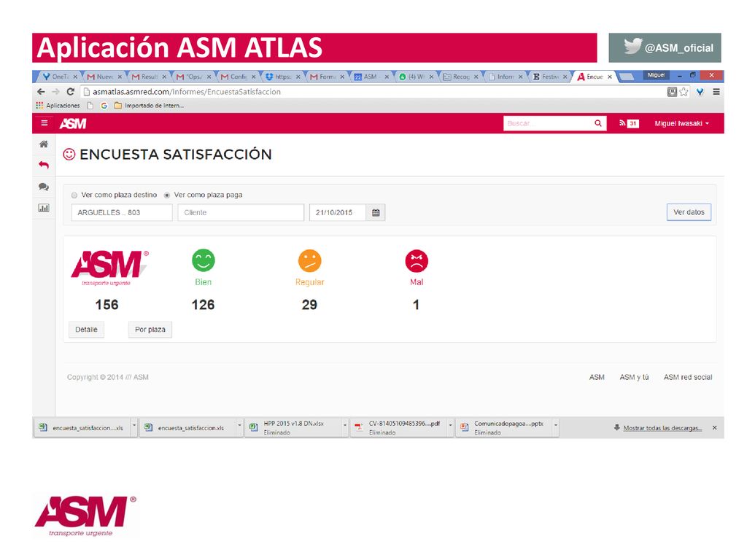Click the search magnifier icon

coord(598,123)
